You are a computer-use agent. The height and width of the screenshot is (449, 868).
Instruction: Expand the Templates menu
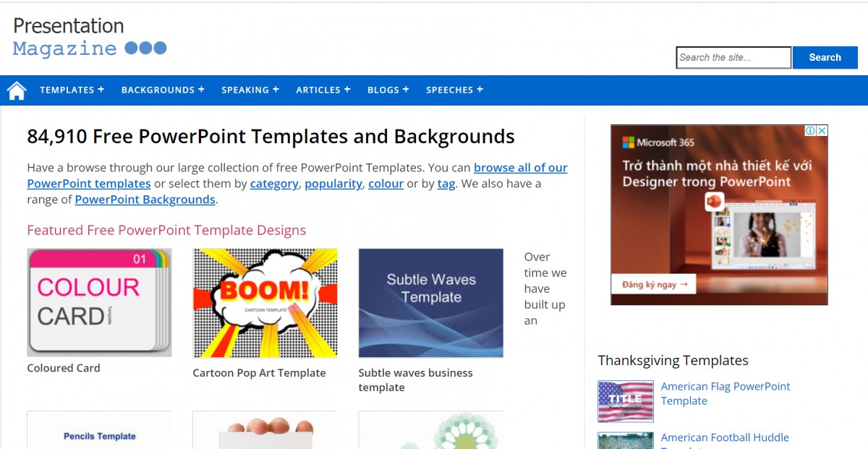72,90
